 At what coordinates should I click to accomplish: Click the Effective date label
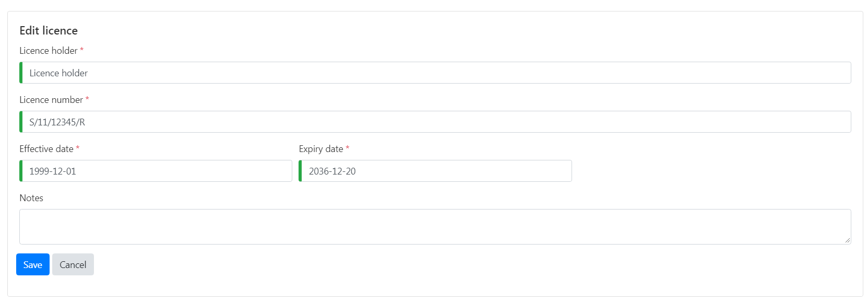(x=46, y=149)
